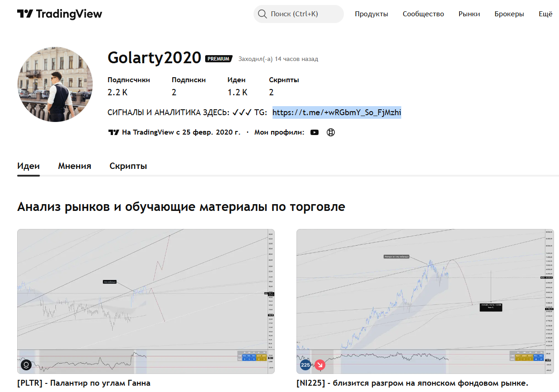Click the PREMIUM badge next to username

(219, 59)
